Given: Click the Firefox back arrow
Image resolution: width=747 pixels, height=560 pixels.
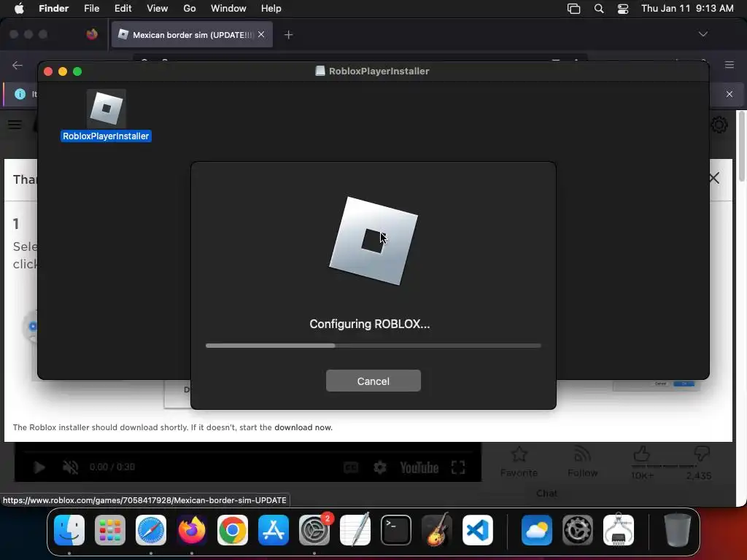Looking at the screenshot, I should (x=18, y=65).
